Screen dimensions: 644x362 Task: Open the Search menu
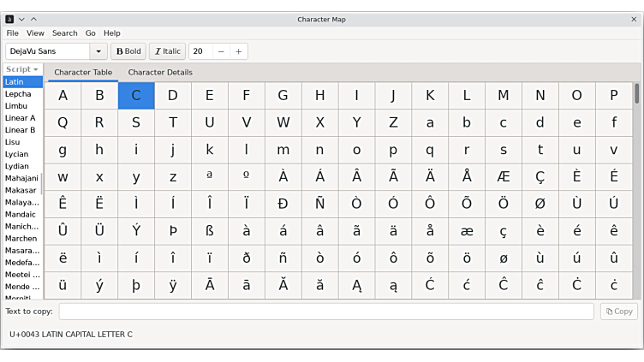pos(64,33)
